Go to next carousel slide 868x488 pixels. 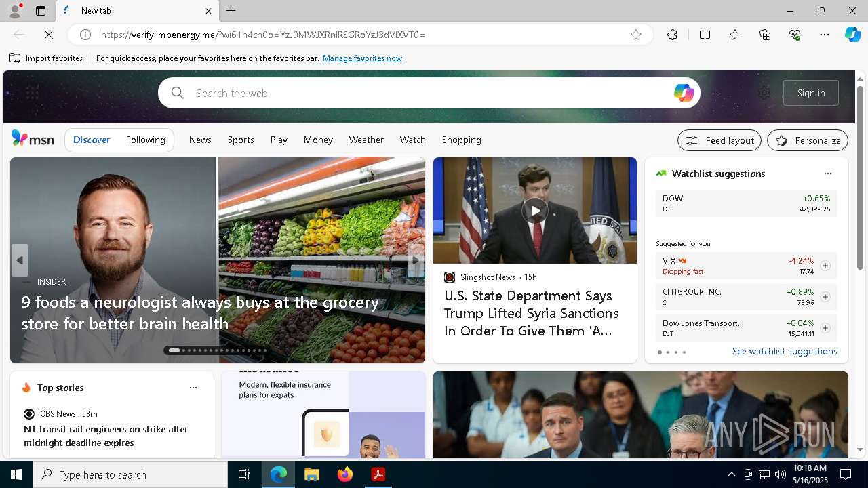pos(416,260)
